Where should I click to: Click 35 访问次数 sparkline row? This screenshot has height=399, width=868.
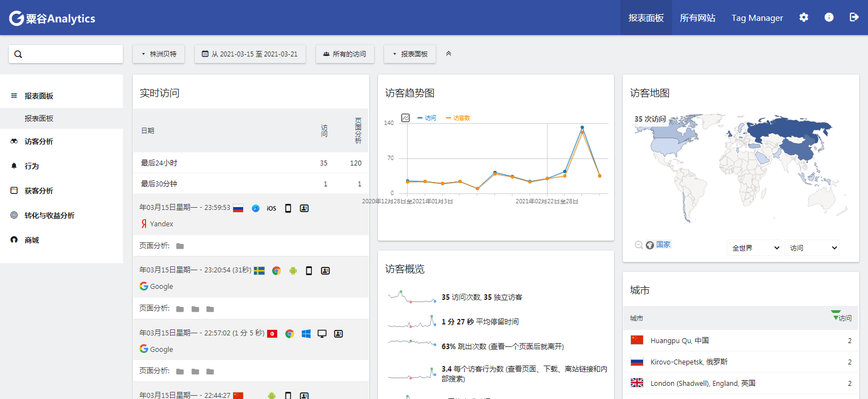tap(495, 297)
